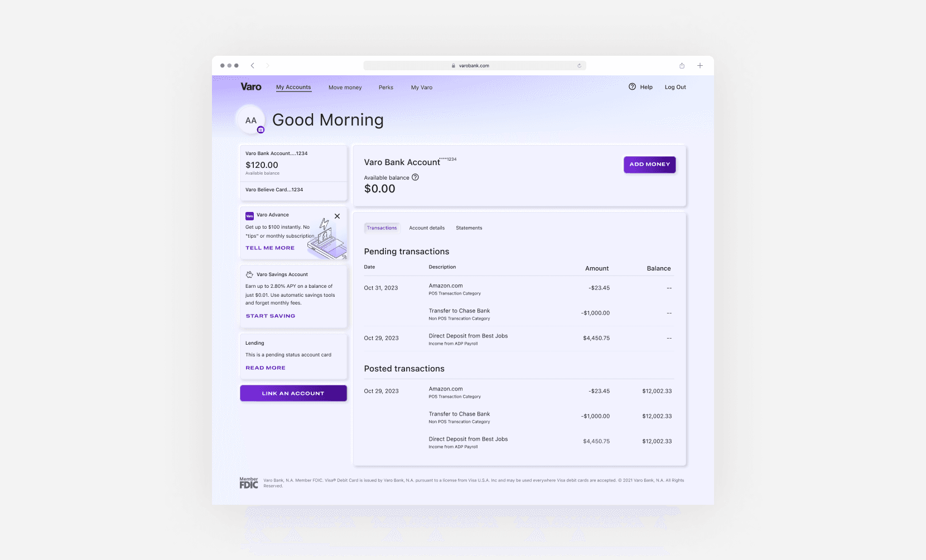Switch to Statements tab
Screen dimensions: 926x560
click(x=469, y=228)
